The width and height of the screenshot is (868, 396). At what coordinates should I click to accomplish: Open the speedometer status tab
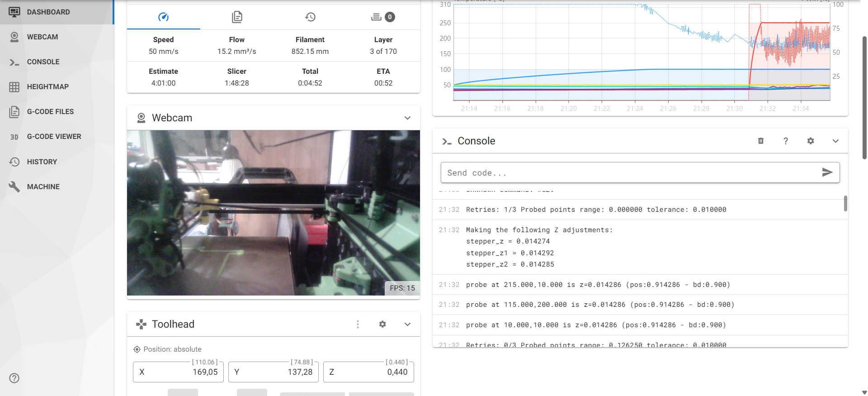[x=163, y=17]
